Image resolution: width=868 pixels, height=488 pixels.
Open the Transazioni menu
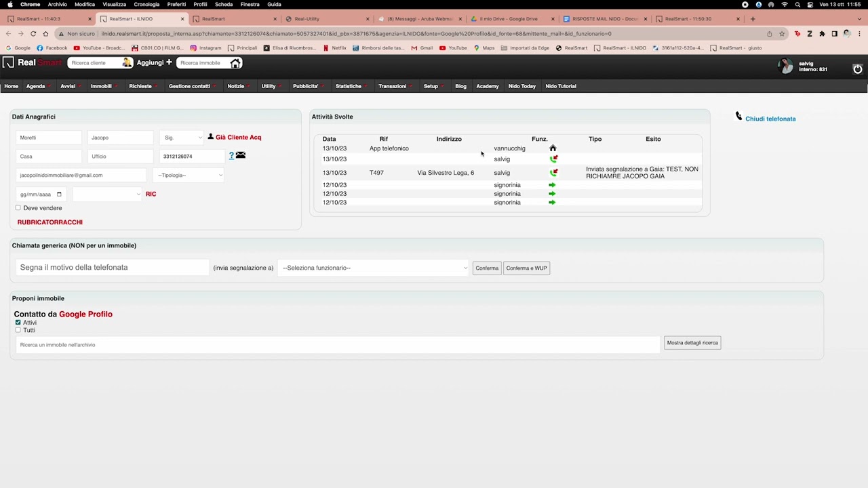[395, 86]
